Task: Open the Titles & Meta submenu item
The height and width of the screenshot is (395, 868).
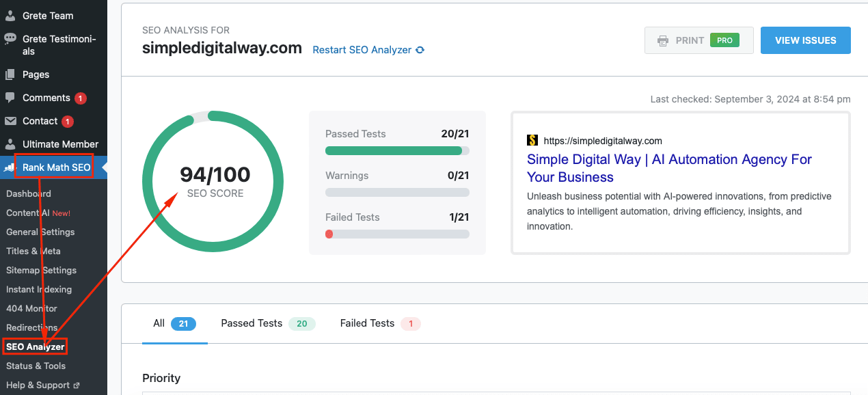Action: pyautogui.click(x=33, y=251)
